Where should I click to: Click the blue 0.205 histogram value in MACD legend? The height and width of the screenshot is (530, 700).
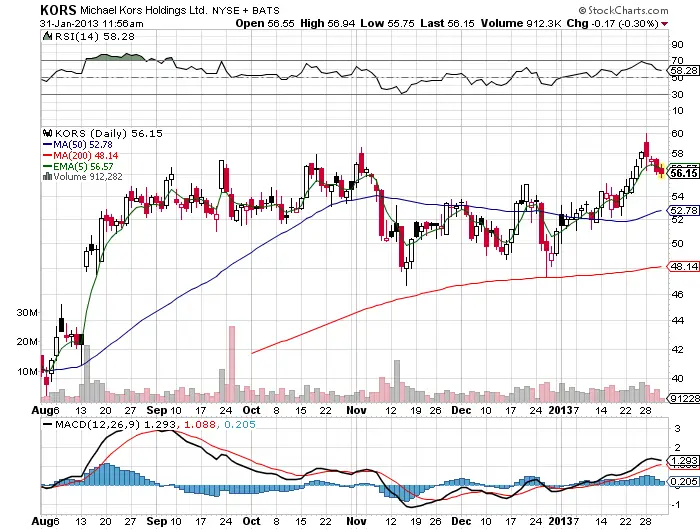240,424
